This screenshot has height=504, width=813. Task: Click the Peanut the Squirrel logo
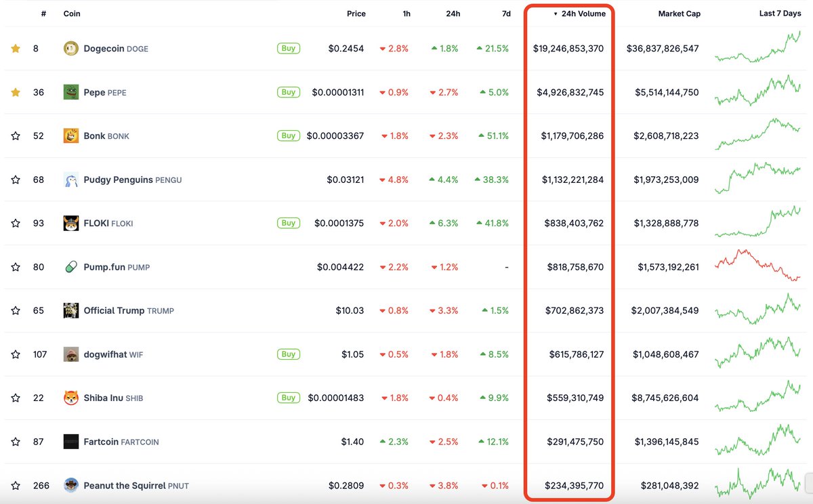click(x=71, y=485)
